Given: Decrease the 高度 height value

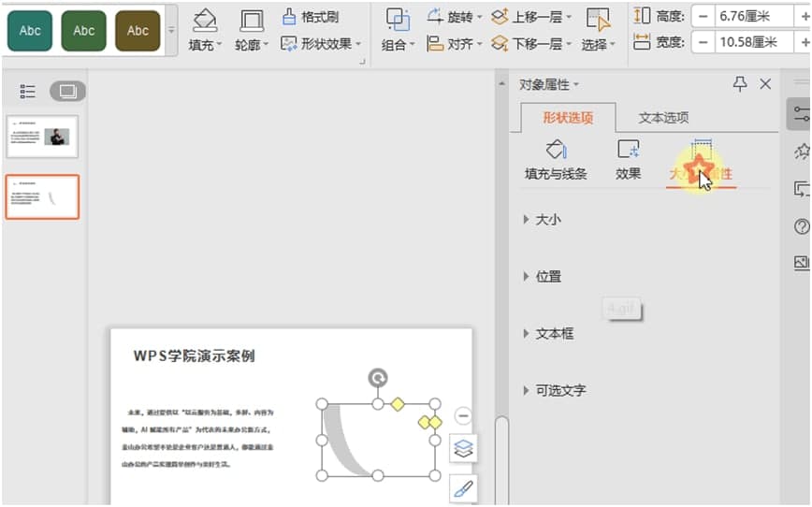Looking at the screenshot, I should click(703, 17).
